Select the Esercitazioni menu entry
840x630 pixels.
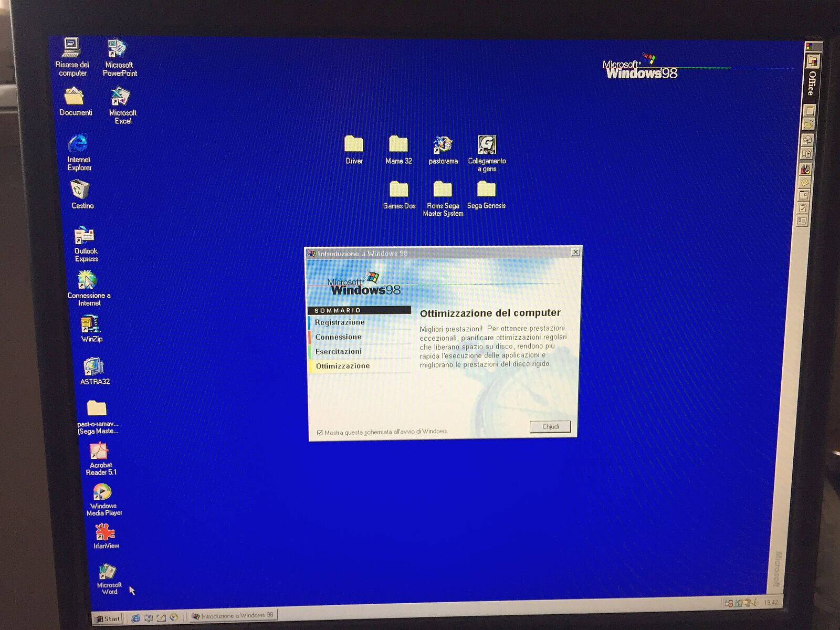pos(339,352)
